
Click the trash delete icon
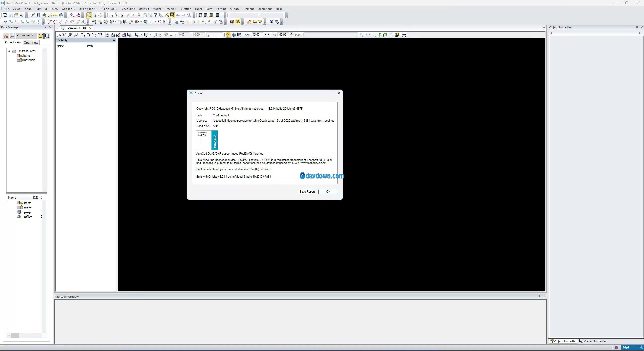click(139, 15)
